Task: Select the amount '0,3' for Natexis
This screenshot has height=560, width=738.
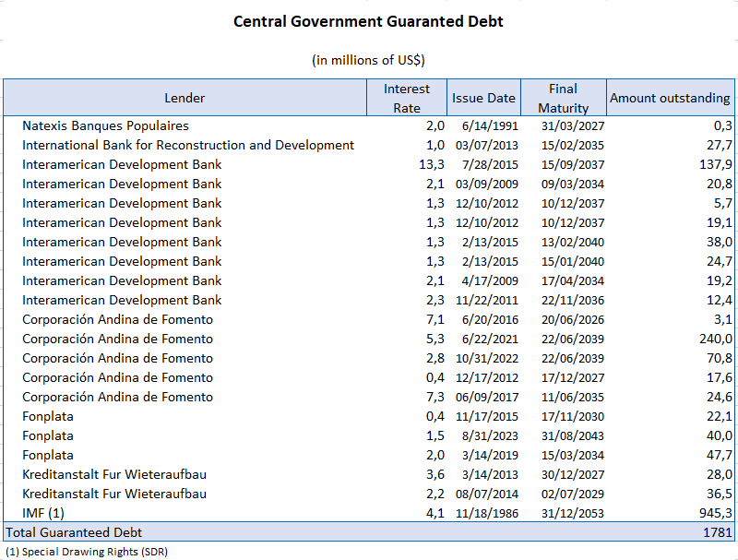Action: click(723, 125)
